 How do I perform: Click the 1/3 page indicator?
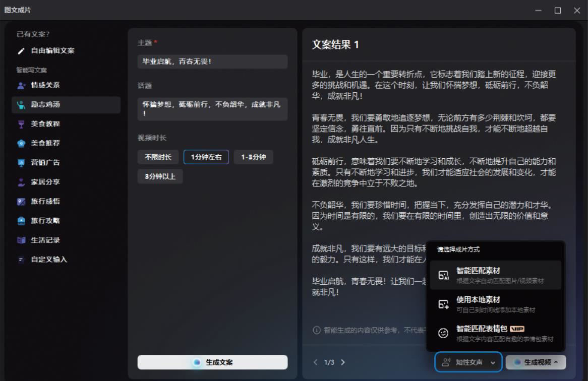tap(329, 362)
